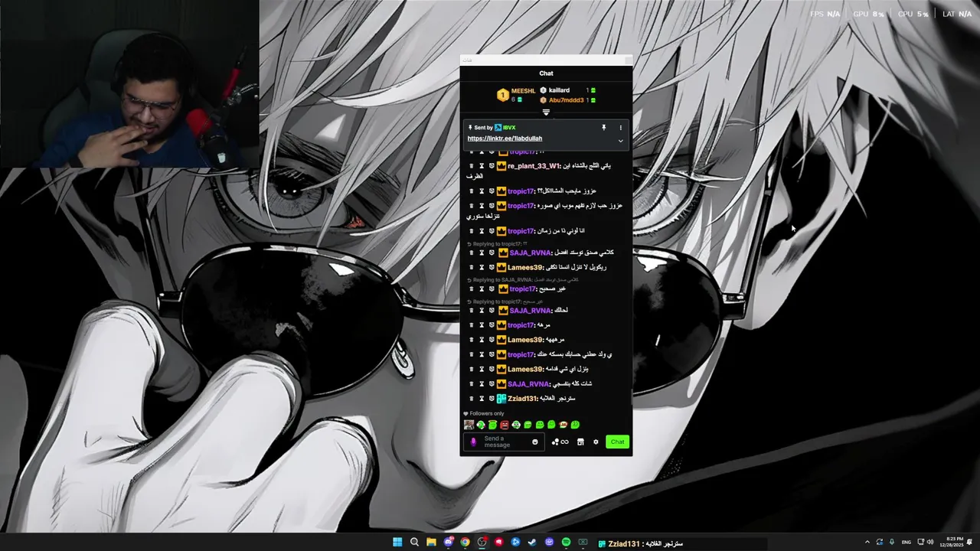
Task: Click the re_plant_33_W1 username
Action: click(x=533, y=166)
